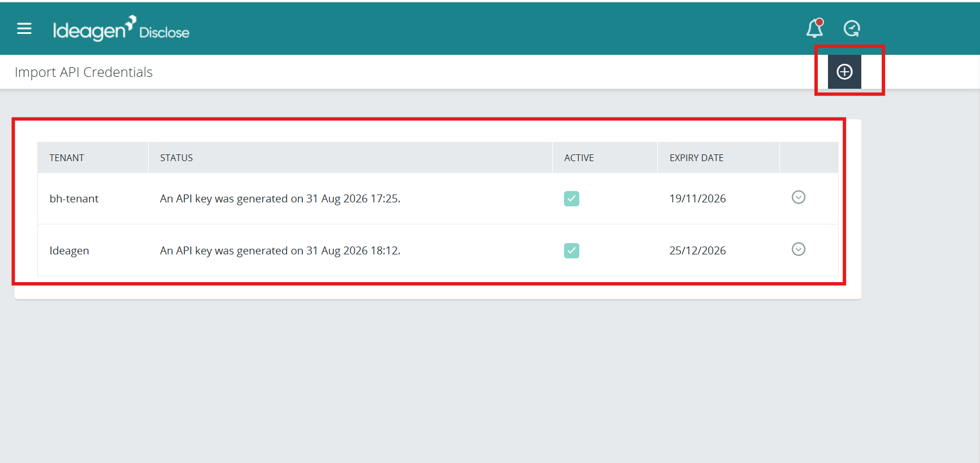Image resolution: width=980 pixels, height=463 pixels.
Task: Expand the bh-tenant row options chevron
Action: (799, 197)
